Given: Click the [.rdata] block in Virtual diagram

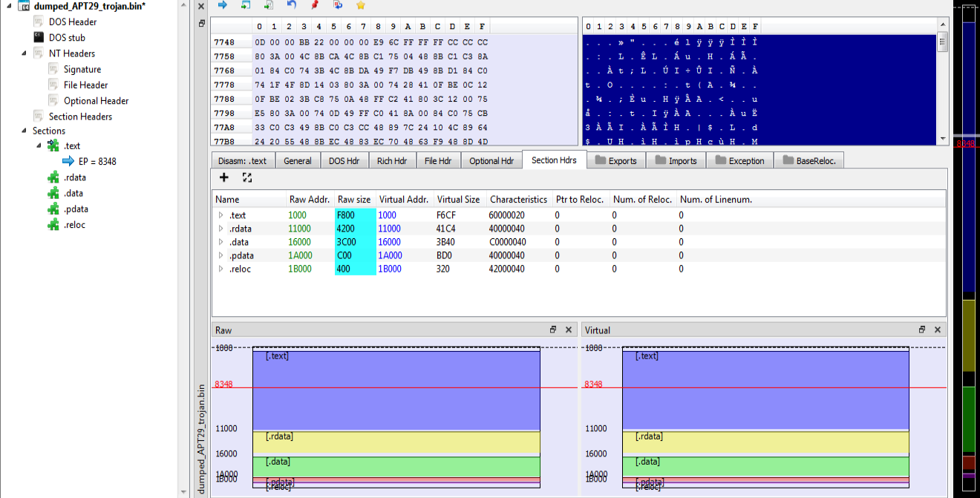Looking at the screenshot, I should pos(765,442).
